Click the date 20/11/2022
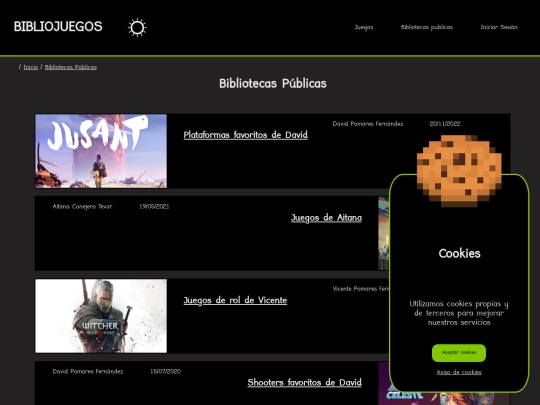The width and height of the screenshot is (540, 405). click(x=445, y=124)
